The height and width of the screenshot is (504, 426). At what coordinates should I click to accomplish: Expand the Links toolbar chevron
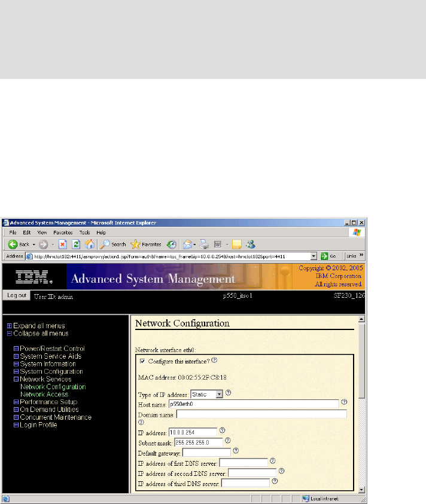(x=361, y=255)
